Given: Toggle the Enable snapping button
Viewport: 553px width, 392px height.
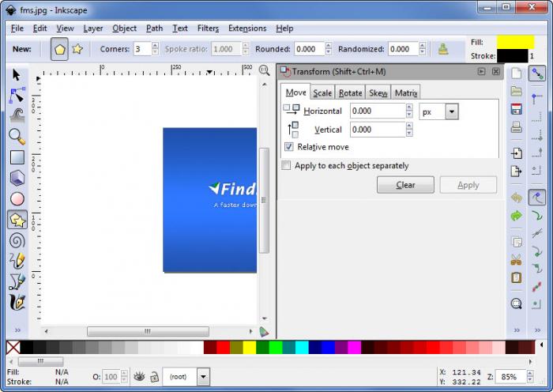Looking at the screenshot, I should click(x=537, y=73).
